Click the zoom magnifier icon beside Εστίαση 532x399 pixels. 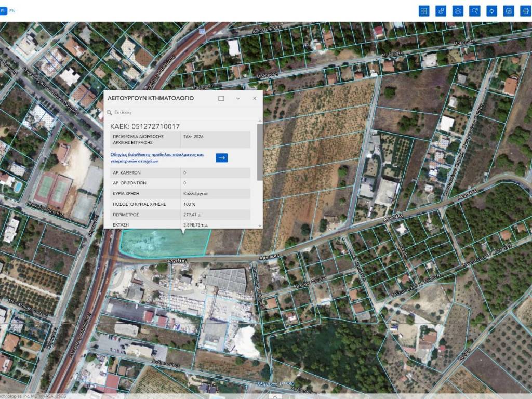[110, 112]
